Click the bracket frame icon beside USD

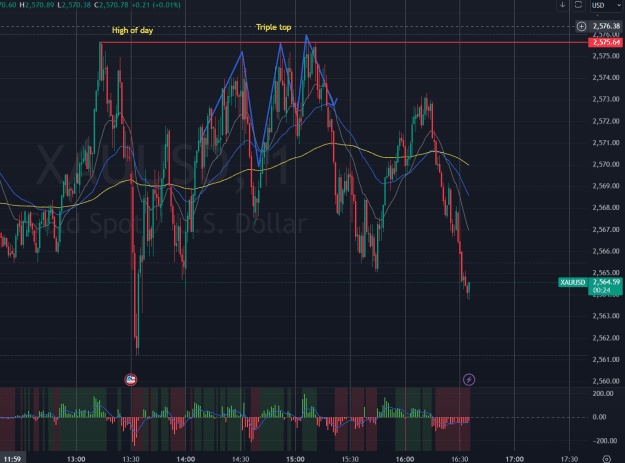click(578, 5)
